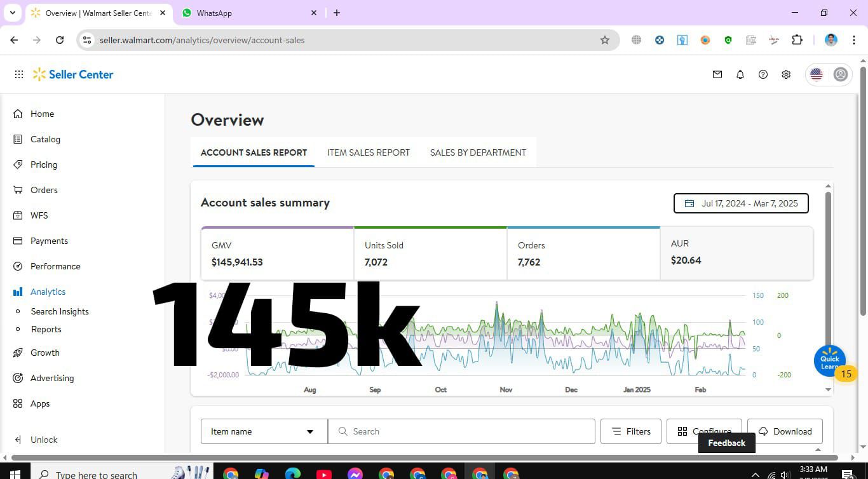Image resolution: width=868 pixels, height=479 pixels.
Task: Open Reports under Analytics
Action: (46, 329)
